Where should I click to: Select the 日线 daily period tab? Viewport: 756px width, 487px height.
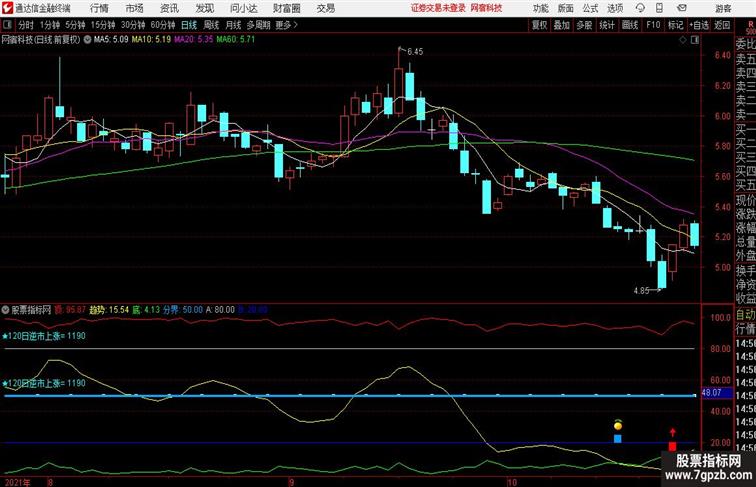[x=189, y=25]
